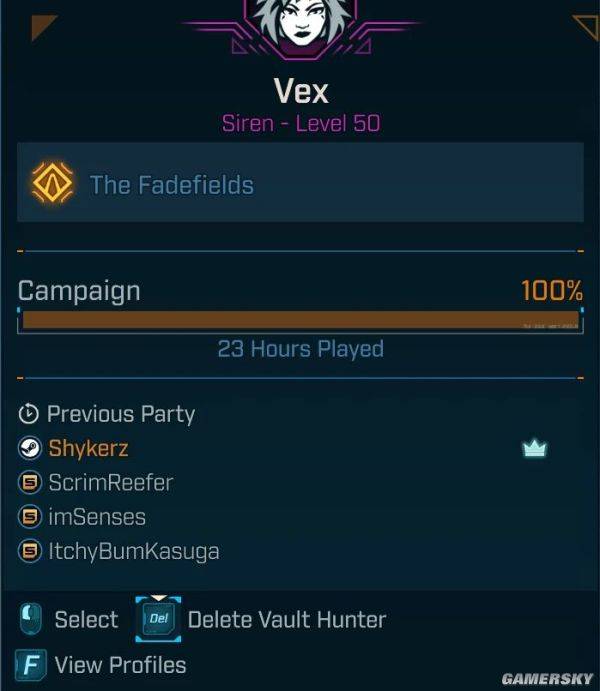This screenshot has width=600, height=691.
Task: Click the Previous Party clock icon
Action: [29, 414]
